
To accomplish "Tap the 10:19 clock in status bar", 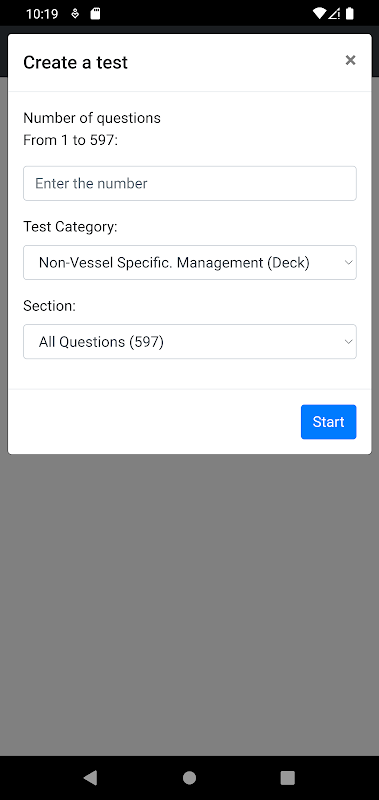I will [42, 14].
